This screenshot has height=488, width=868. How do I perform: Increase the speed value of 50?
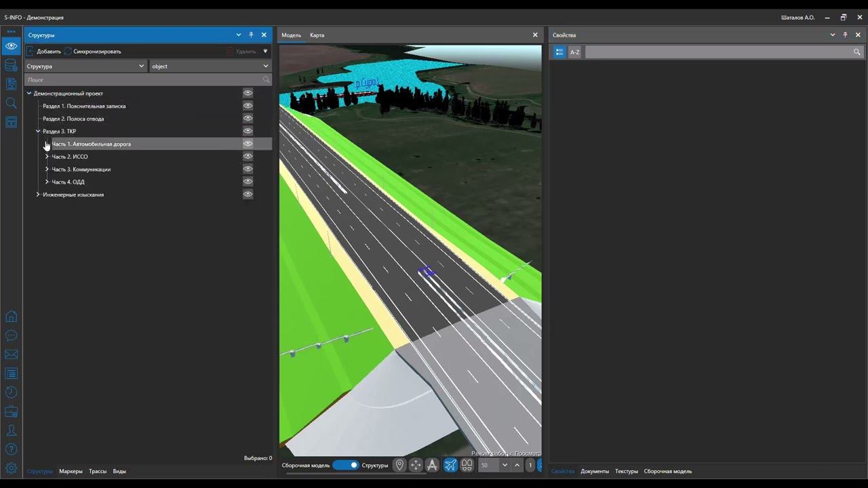pos(517,465)
